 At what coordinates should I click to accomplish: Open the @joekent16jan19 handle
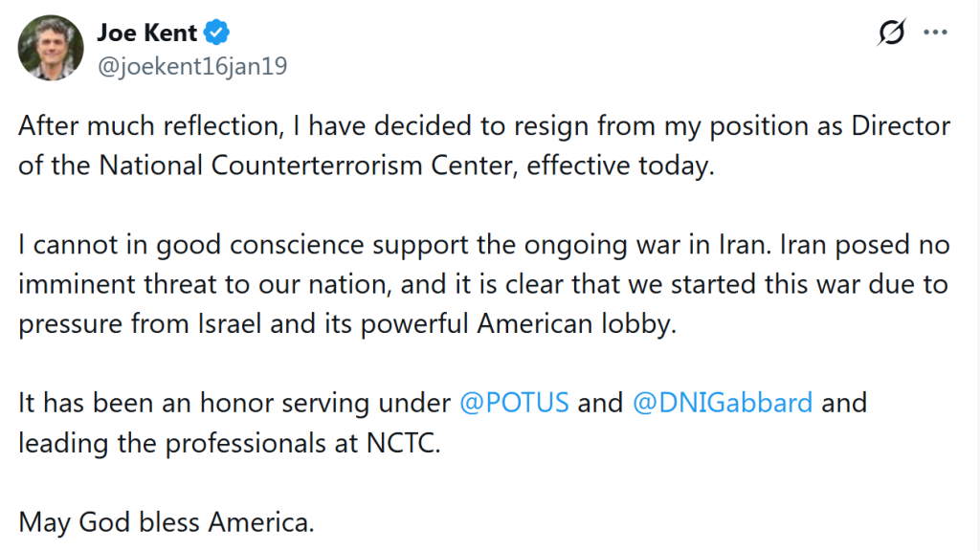point(191,66)
